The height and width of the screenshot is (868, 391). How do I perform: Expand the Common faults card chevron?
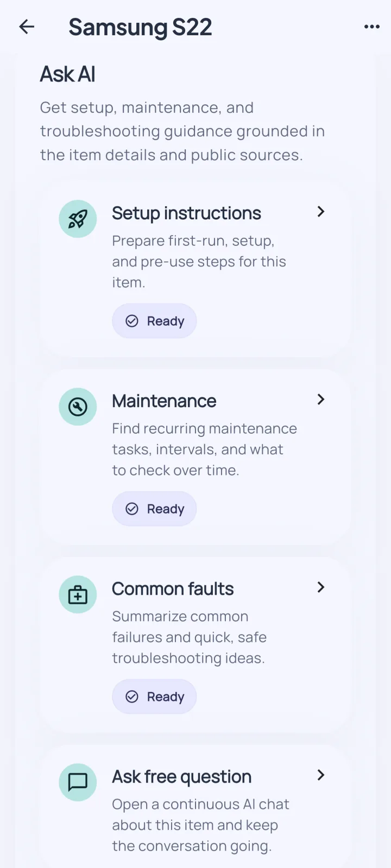coord(320,587)
